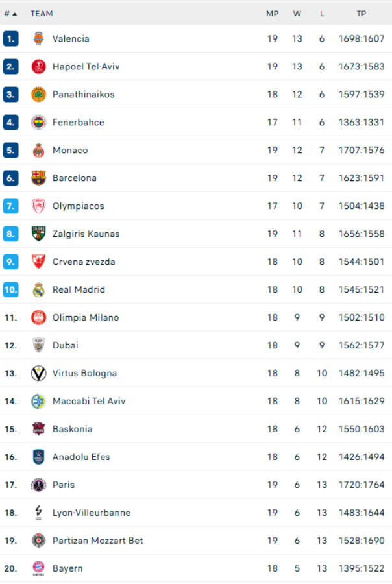Click the Bayern club logo
392x584 pixels.
[39, 568]
